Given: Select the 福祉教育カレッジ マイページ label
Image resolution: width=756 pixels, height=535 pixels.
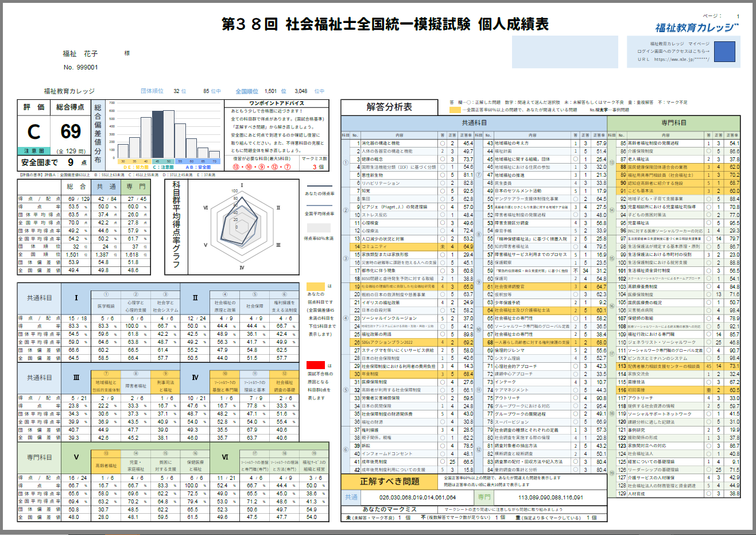Looking at the screenshot, I should [679, 44].
